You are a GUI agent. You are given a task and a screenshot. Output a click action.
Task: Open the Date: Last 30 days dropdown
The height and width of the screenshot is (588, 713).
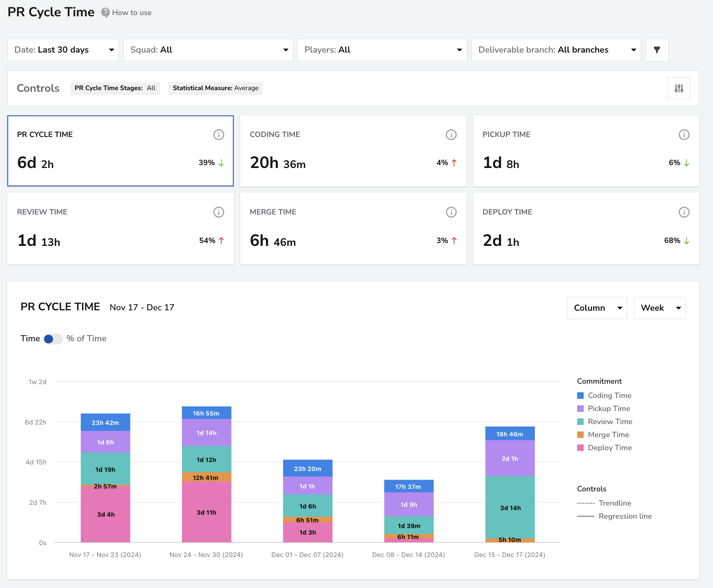click(63, 50)
